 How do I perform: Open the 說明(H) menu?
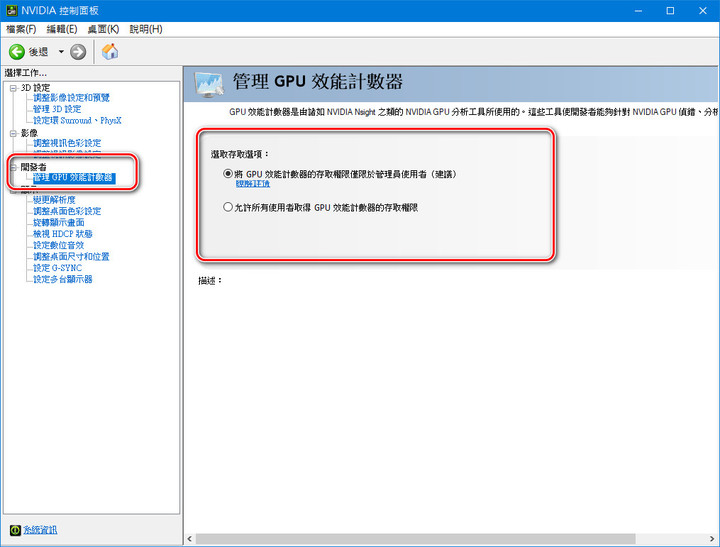point(146,29)
